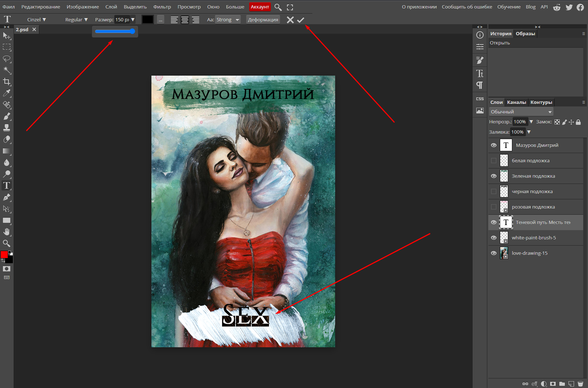
Task: Center align text in options bar
Action: coord(185,20)
